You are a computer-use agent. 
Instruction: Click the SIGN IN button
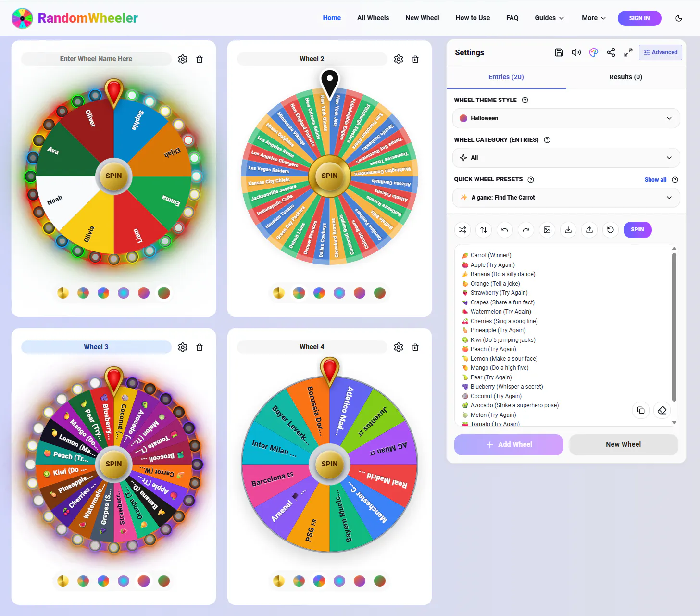(x=639, y=18)
